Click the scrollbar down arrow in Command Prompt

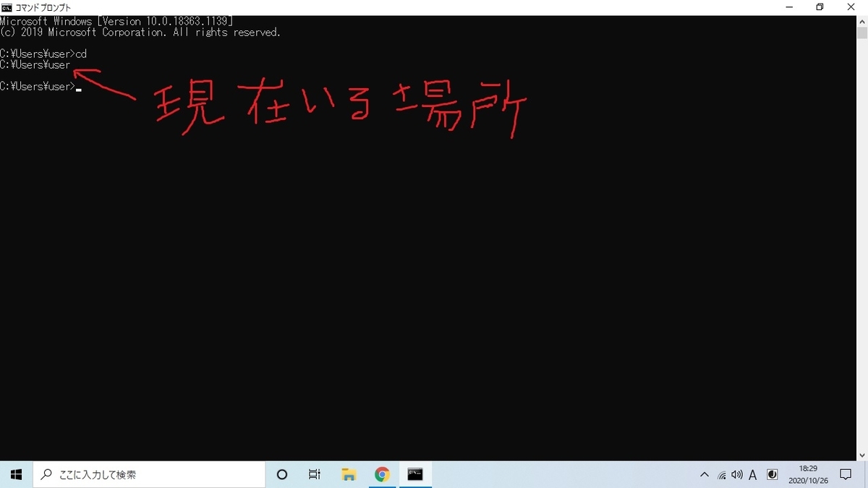click(862, 455)
